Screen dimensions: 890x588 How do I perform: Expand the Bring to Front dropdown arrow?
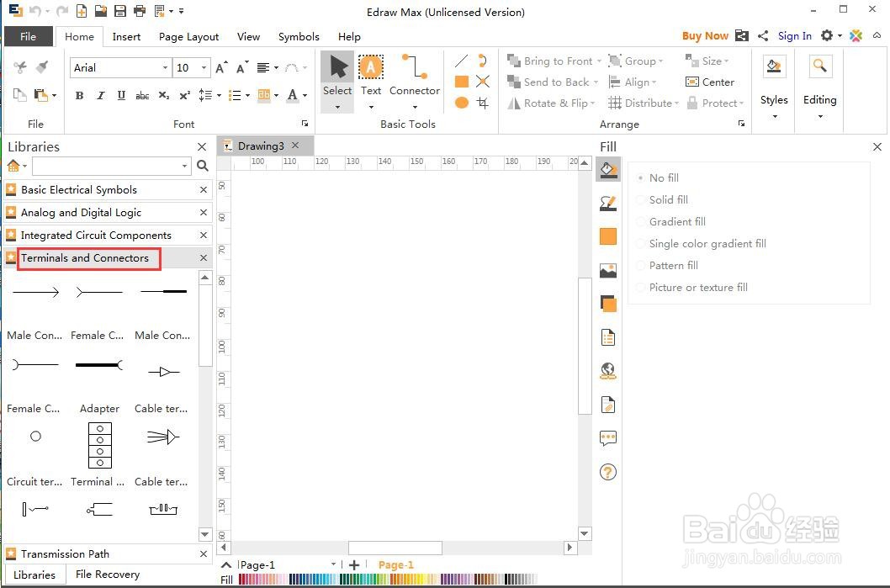(x=599, y=61)
